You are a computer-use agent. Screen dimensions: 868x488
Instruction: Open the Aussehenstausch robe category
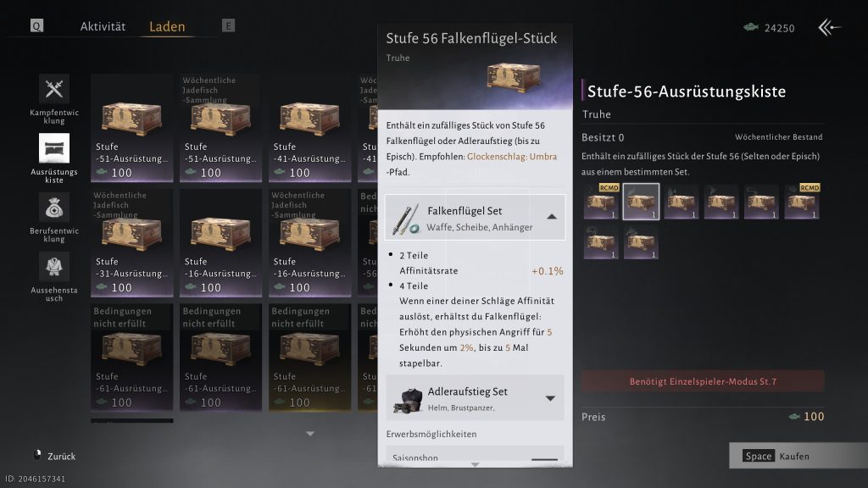coord(53,267)
